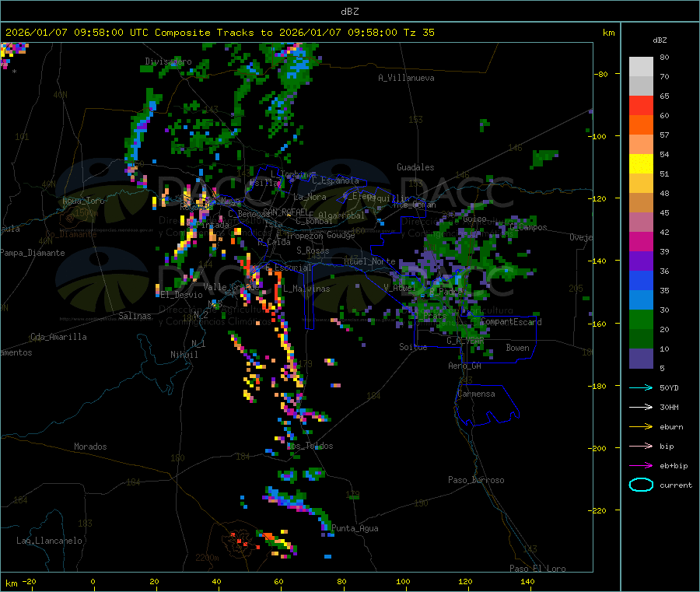Screen dimensions: 700x592
Task: Pick the dusty pink 42-45 dBZ swatch
Action: (641, 222)
